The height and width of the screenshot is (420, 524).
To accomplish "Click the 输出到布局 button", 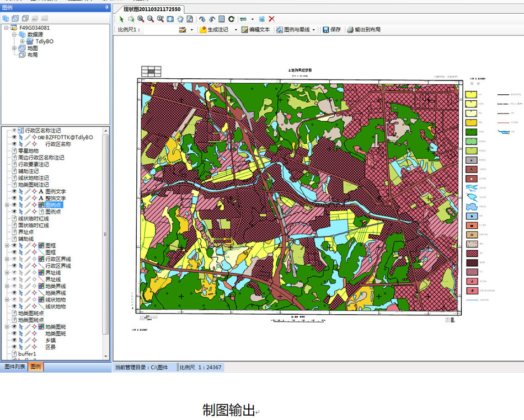I will click(363, 30).
